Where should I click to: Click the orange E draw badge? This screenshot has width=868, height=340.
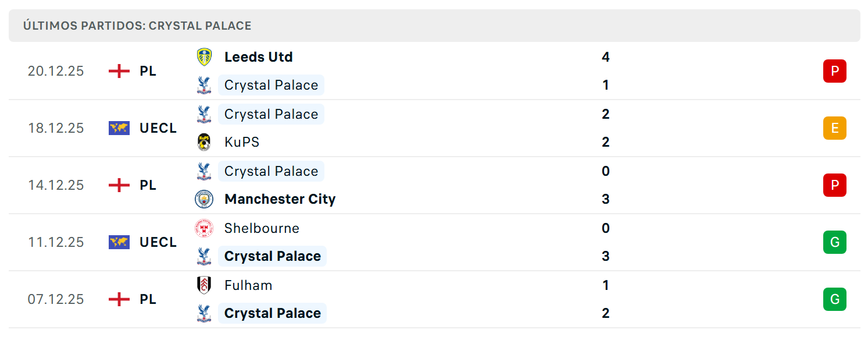click(x=835, y=128)
